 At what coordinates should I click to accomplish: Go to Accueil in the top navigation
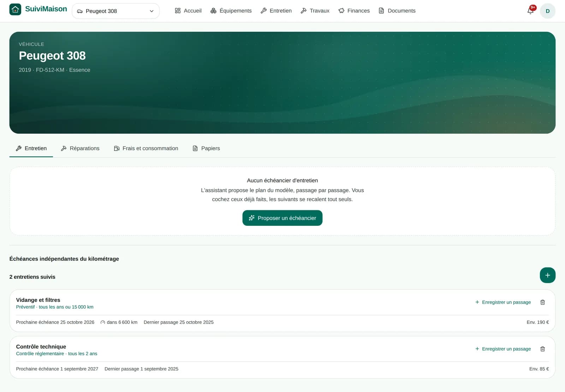pyautogui.click(x=188, y=11)
